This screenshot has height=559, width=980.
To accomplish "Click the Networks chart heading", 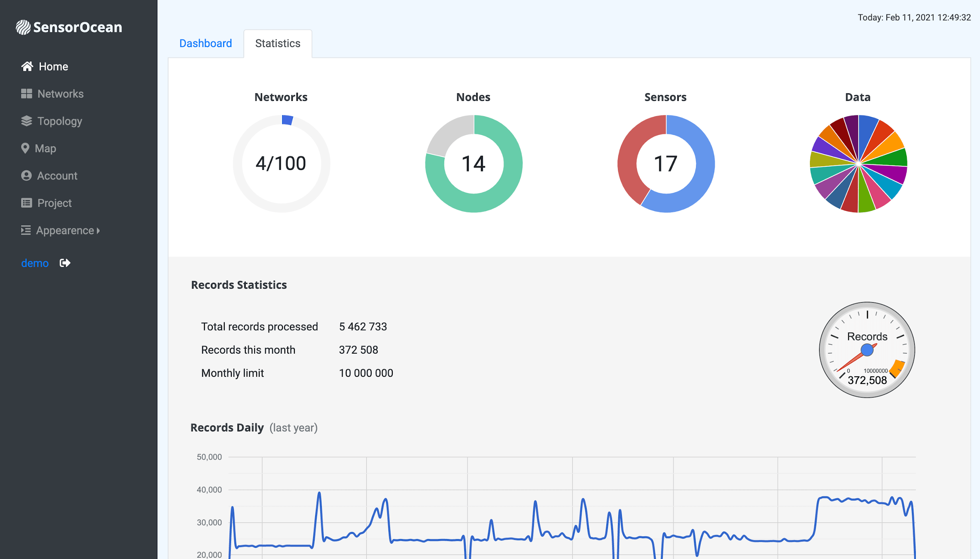I will coord(281,97).
